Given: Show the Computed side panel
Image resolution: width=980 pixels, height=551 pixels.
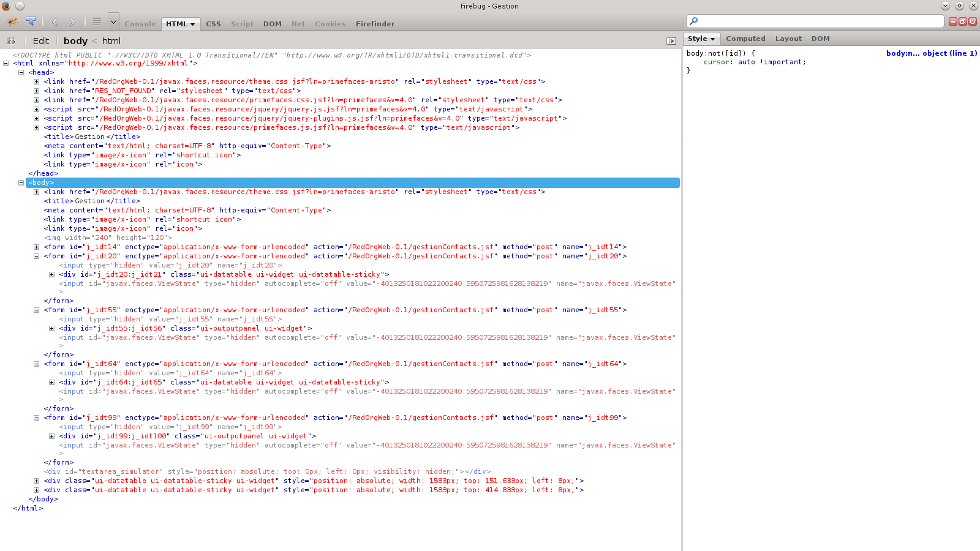Looking at the screenshot, I should point(745,39).
